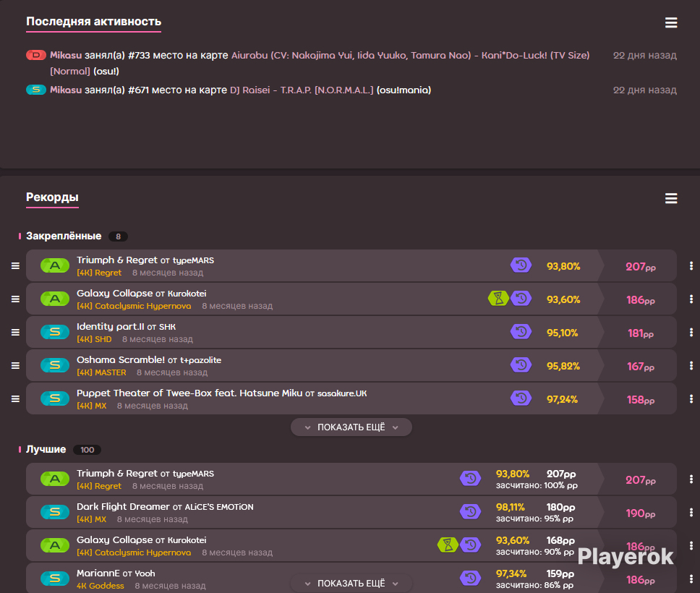Grab the reorder handle for pinned Triumph & Regret
The image size is (700, 593).
click(x=15, y=265)
